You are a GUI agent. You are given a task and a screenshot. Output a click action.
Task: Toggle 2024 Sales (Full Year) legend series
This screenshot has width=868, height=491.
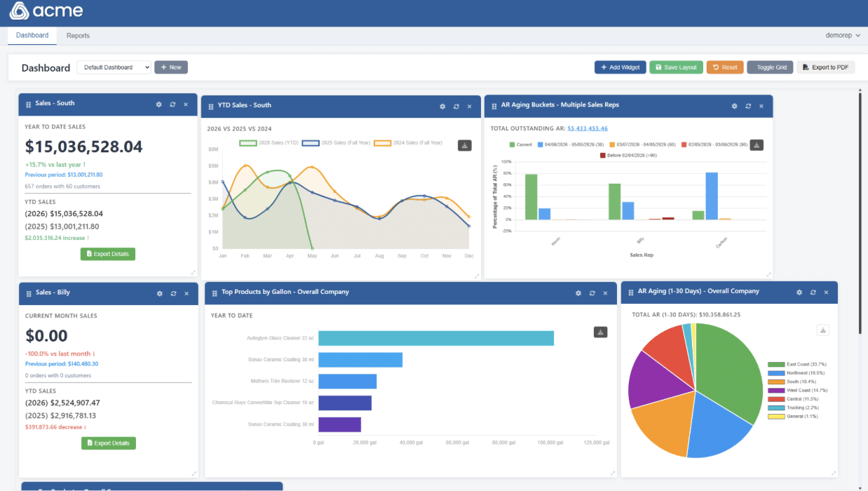[409, 142]
